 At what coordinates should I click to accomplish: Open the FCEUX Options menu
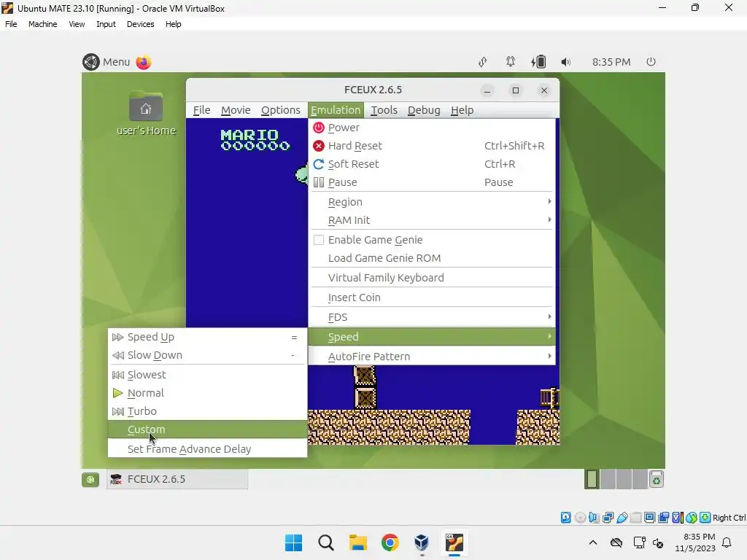281,110
